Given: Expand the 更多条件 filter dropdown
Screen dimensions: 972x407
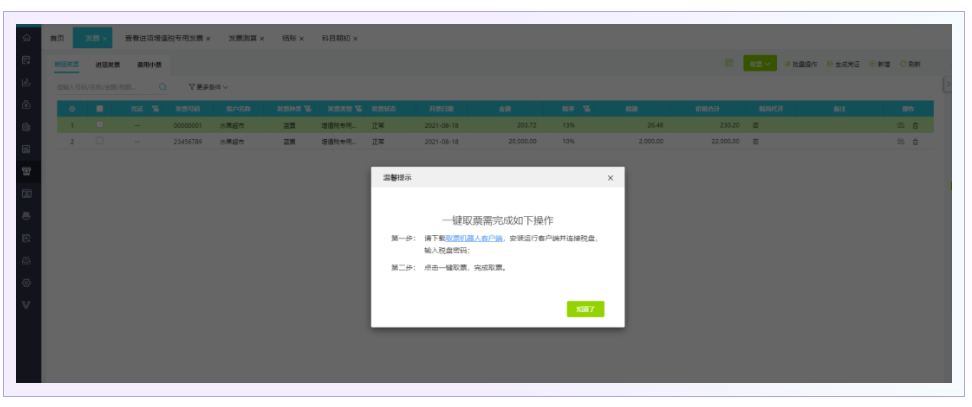Looking at the screenshot, I should (x=208, y=87).
